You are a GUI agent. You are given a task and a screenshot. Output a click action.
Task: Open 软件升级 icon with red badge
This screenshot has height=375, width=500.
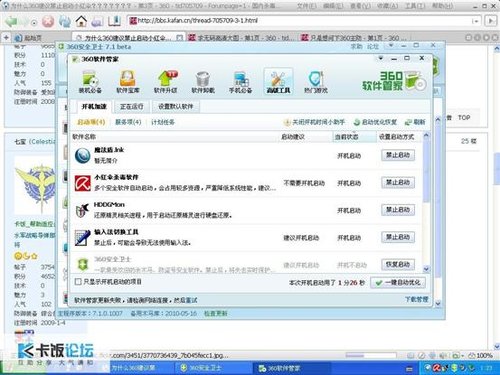pos(166,82)
